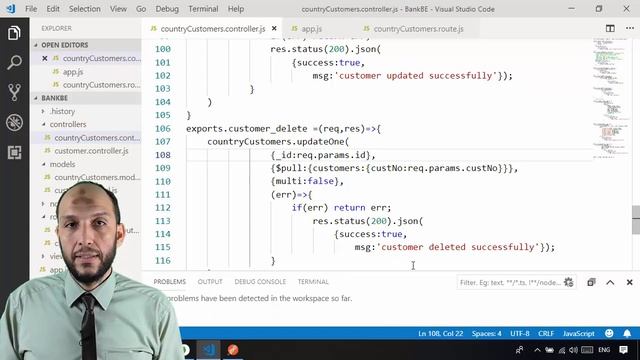Click the filter settings gear icon in Problems
Image resolution: width=640 pixels, height=360 pixels.
(x=568, y=282)
